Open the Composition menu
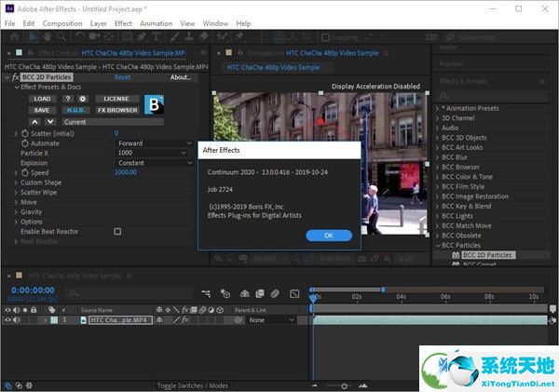 click(62, 23)
